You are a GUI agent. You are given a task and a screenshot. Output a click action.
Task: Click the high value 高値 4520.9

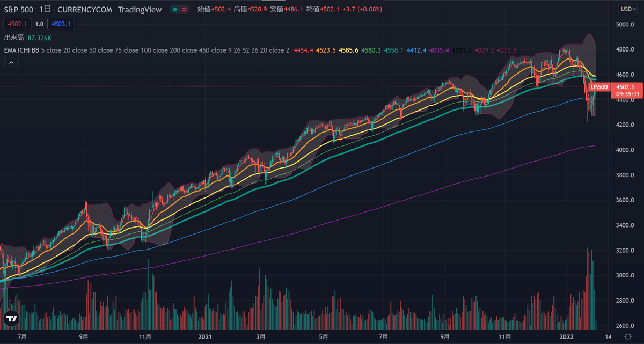[x=251, y=9]
